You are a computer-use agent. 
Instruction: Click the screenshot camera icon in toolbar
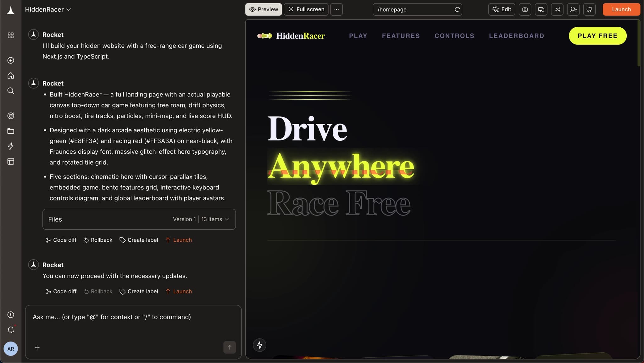click(x=525, y=9)
